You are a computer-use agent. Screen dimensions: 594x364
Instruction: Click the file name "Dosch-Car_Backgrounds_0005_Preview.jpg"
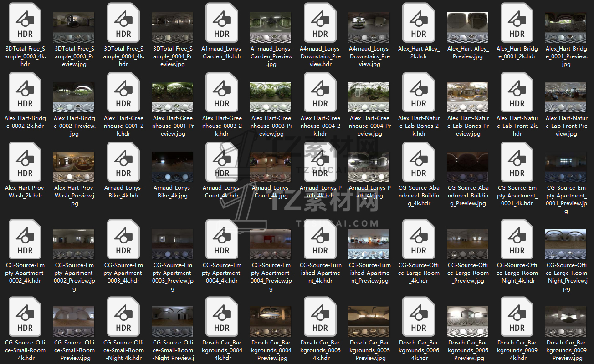(369, 350)
